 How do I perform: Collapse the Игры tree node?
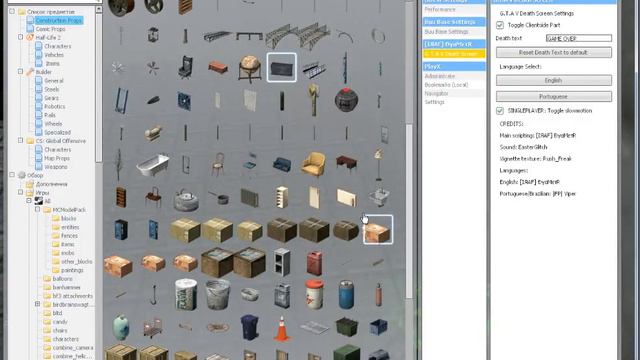20,192
